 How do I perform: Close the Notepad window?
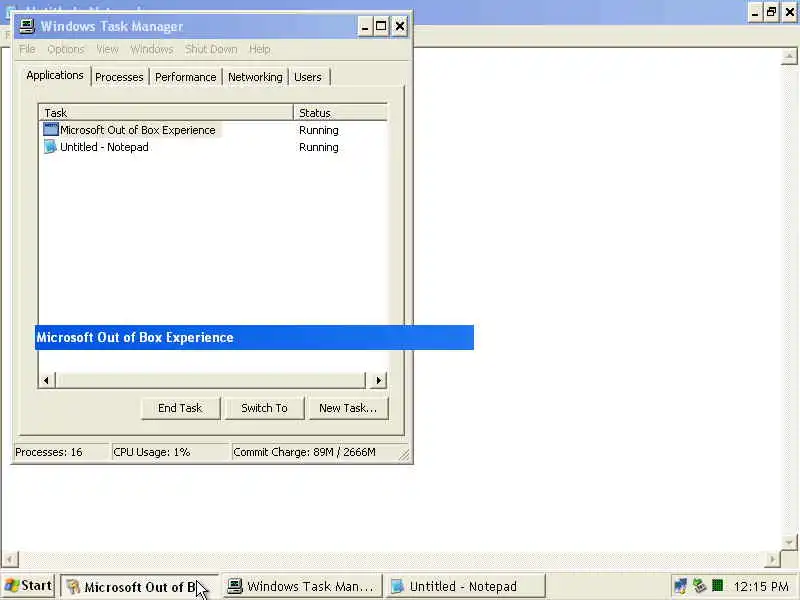pyautogui.click(x=790, y=12)
